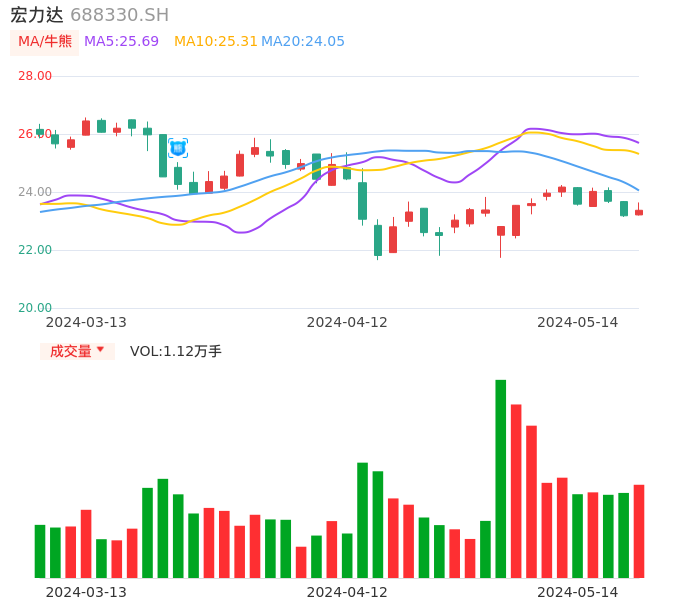Click the 28.00 price axis label
Image resolution: width=686 pixels, height=606 pixels.
[35, 76]
